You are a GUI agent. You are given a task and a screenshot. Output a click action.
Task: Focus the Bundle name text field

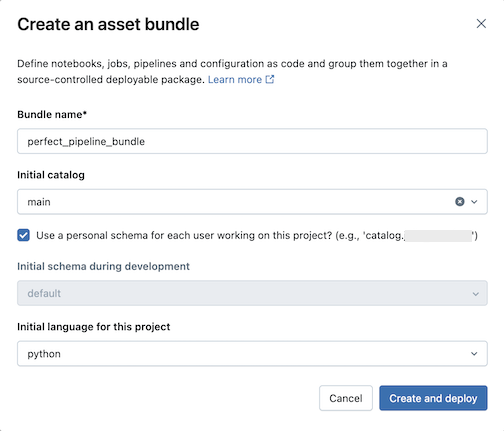point(252,141)
